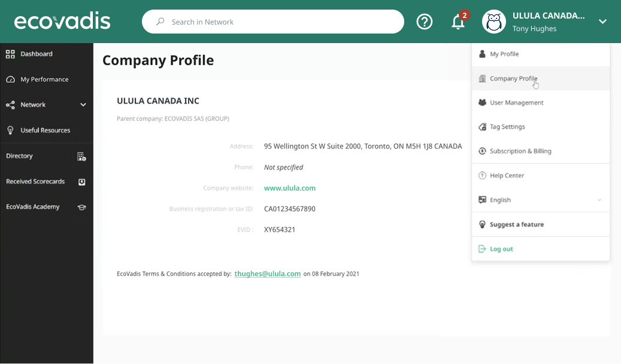Click the Useful Resources lightbulb icon
Image resolution: width=621 pixels, height=364 pixels.
[x=10, y=130]
